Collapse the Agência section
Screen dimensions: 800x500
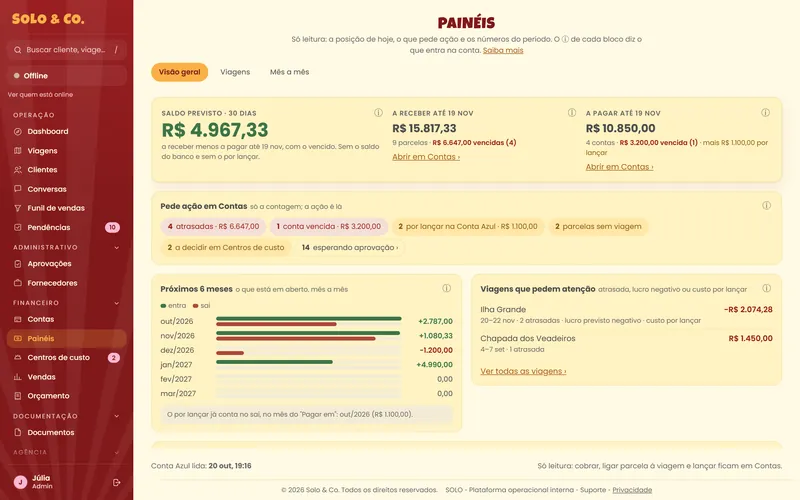(116, 453)
